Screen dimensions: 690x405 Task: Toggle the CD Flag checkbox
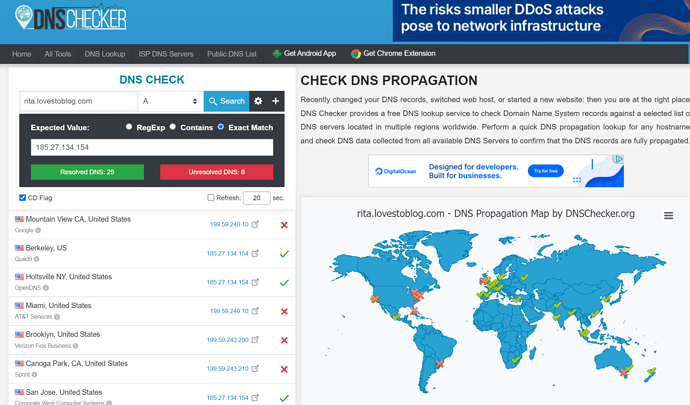[x=22, y=198]
